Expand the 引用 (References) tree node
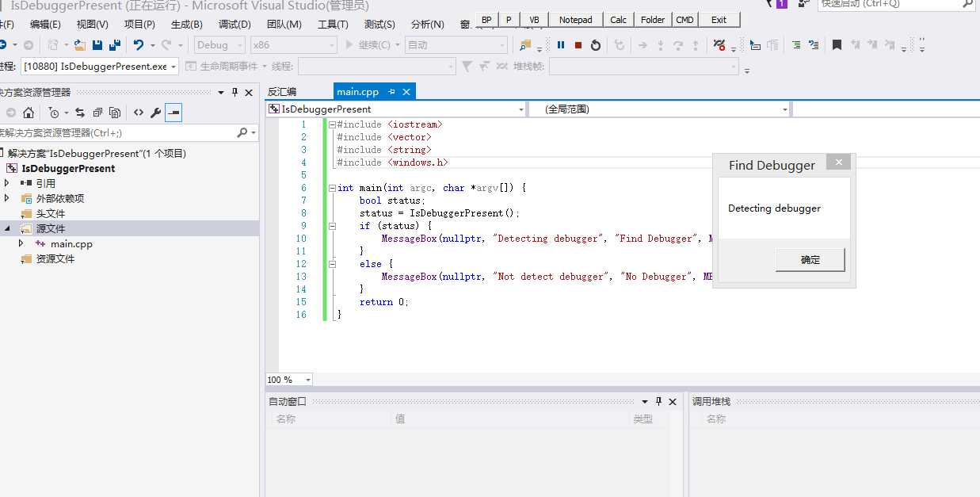Screen dimensions: 980x497 [x=6, y=183]
